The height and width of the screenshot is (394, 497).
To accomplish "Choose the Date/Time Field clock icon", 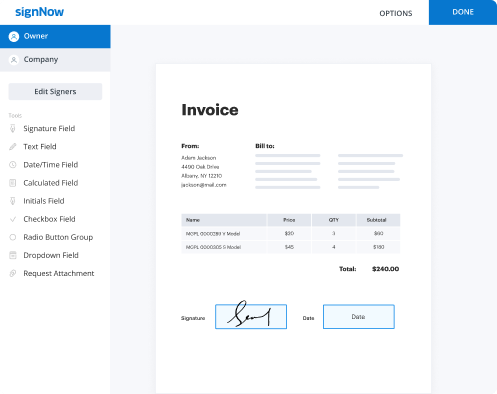I will click(13, 165).
